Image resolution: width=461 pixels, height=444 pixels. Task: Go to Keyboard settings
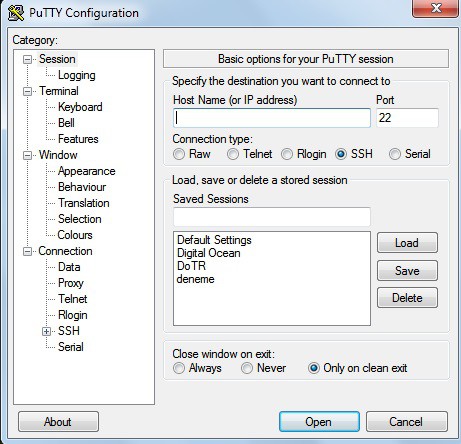pyautogui.click(x=80, y=107)
